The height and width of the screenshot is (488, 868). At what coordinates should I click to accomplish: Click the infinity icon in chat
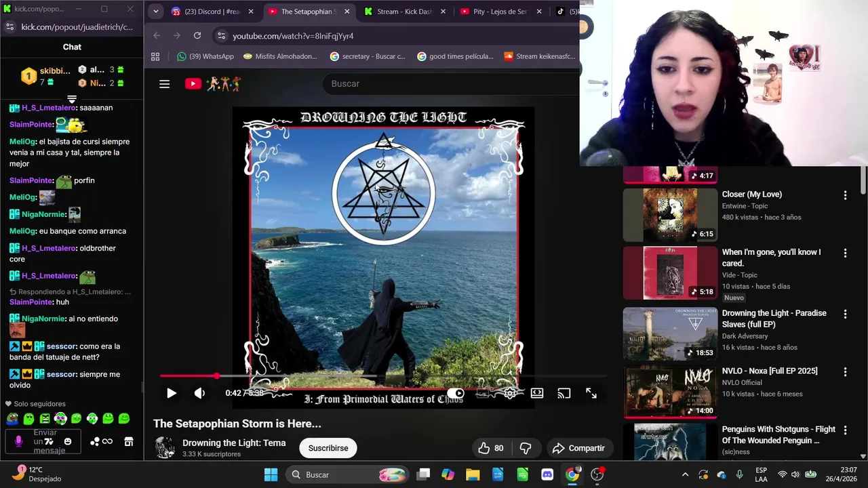[107, 442]
